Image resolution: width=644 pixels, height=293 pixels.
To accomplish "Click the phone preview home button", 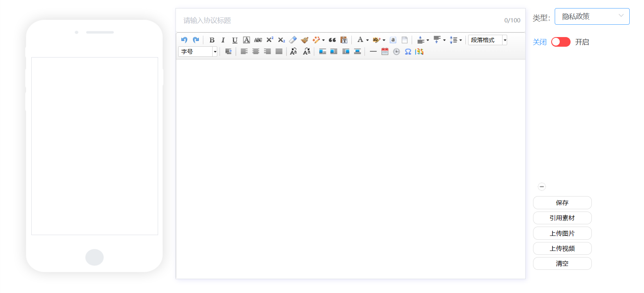I will point(94,257).
